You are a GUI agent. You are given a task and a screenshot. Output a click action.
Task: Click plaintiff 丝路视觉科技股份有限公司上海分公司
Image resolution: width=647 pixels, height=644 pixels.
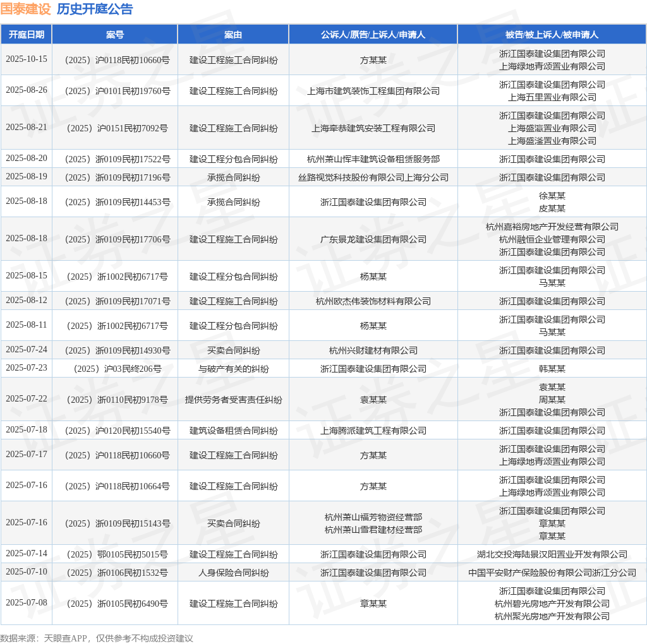click(373, 177)
